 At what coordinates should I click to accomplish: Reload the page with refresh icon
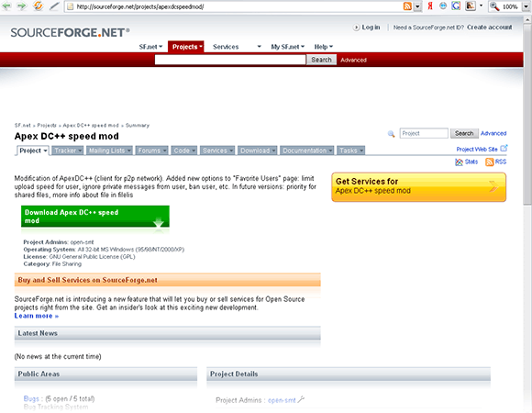click(38, 6)
